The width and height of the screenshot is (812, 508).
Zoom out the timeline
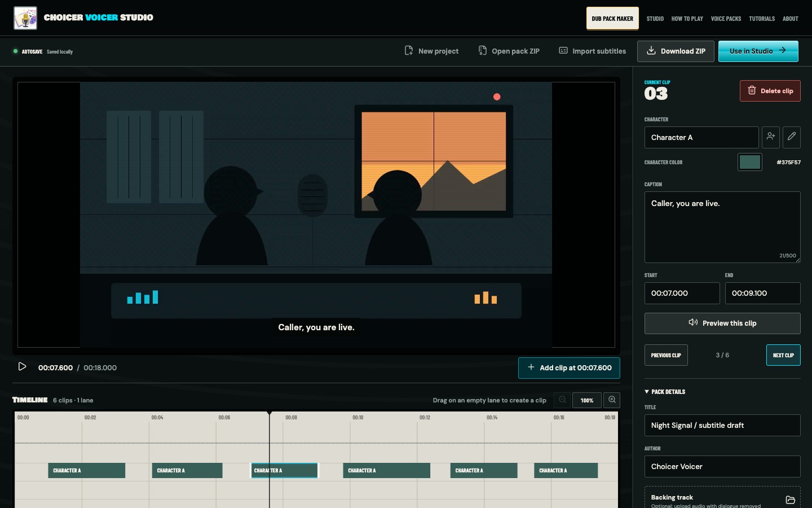tap(562, 400)
